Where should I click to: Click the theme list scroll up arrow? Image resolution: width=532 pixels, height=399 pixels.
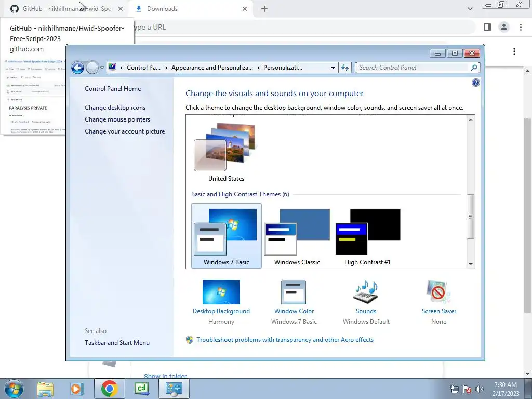point(471,119)
